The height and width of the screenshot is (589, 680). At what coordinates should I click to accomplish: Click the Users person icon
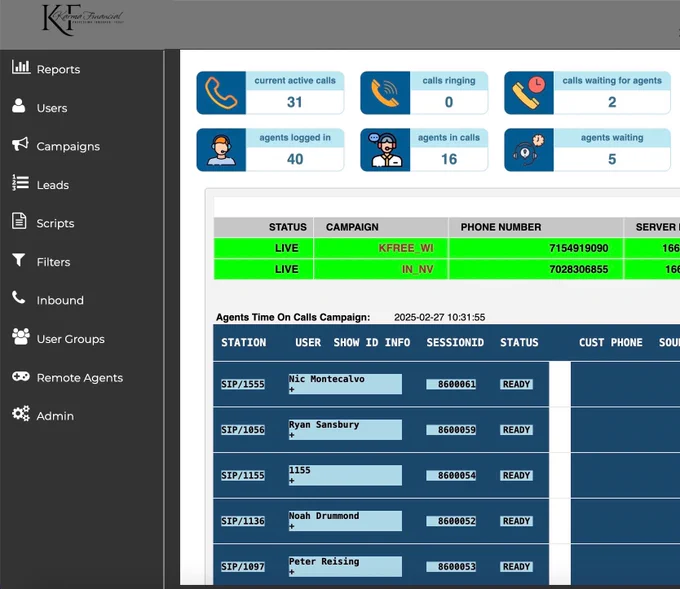click(18, 106)
